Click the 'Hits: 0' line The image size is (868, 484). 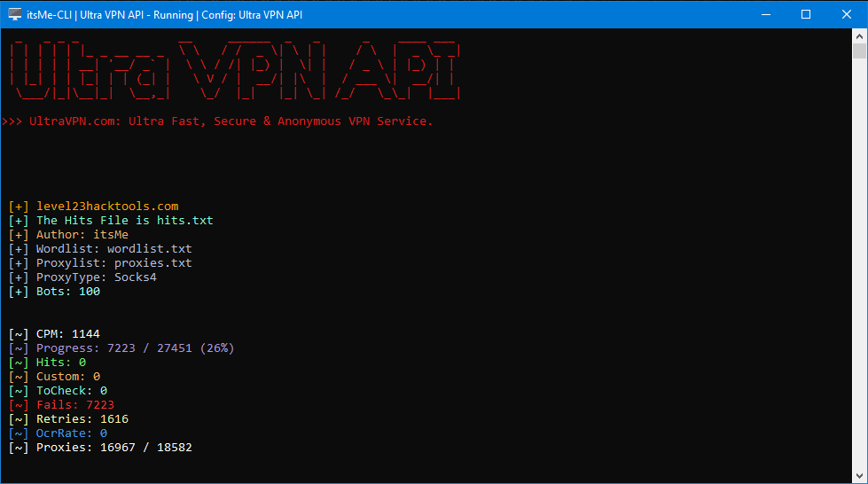click(x=47, y=363)
